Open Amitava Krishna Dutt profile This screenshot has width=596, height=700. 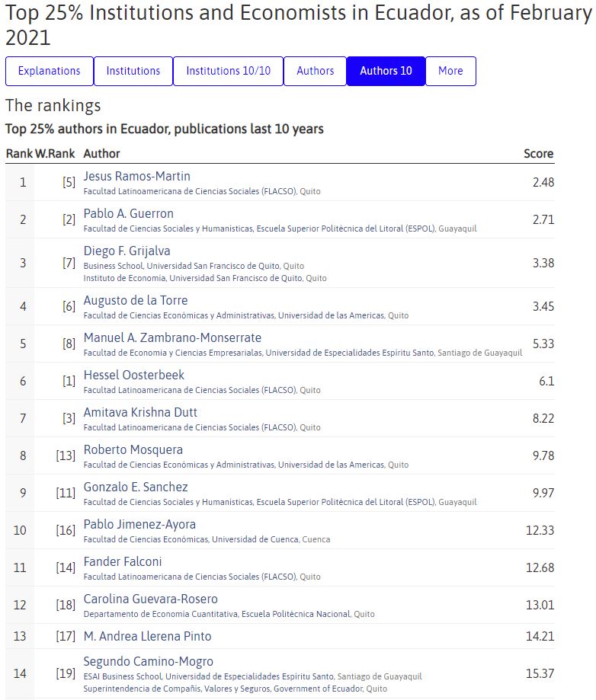[140, 412]
